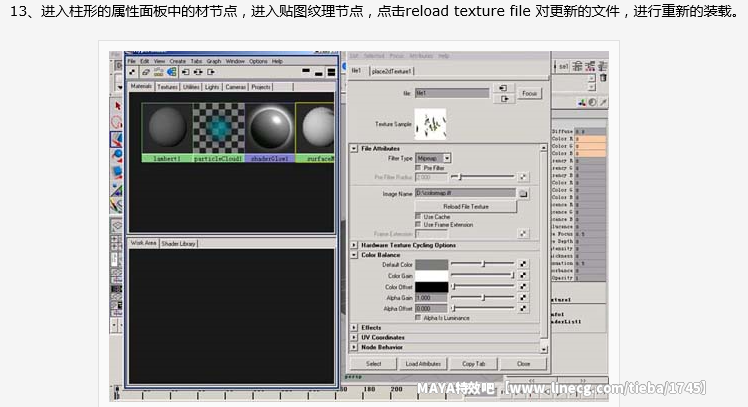
Task: Click the Focus button beside file field
Action: pyautogui.click(x=530, y=94)
